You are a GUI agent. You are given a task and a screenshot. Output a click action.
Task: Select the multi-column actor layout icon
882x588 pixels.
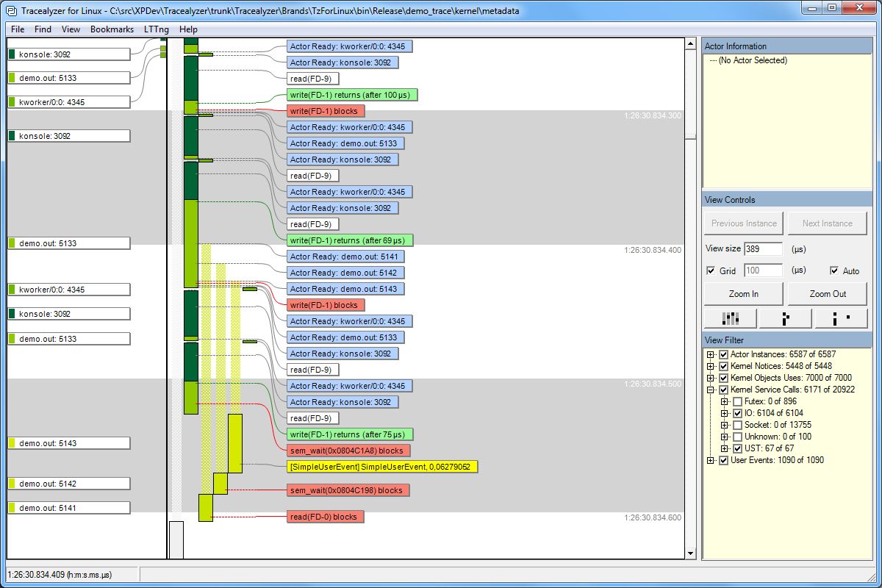coord(730,318)
